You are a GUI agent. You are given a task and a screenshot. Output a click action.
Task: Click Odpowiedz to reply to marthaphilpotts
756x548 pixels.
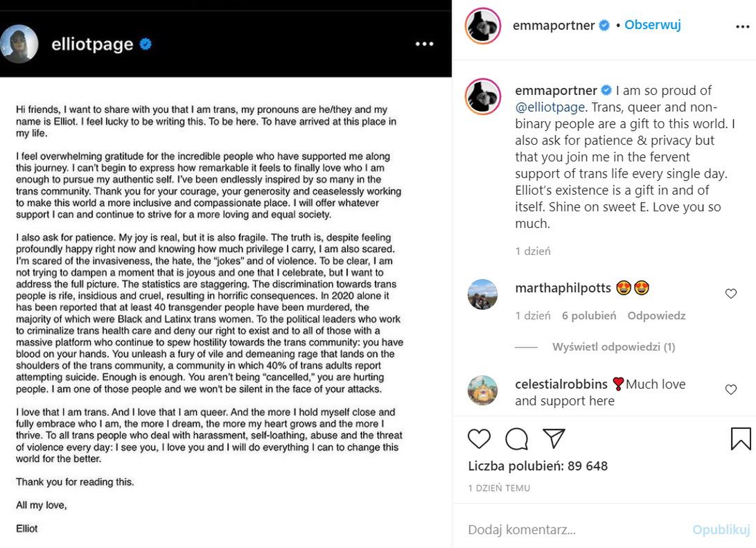(x=656, y=315)
